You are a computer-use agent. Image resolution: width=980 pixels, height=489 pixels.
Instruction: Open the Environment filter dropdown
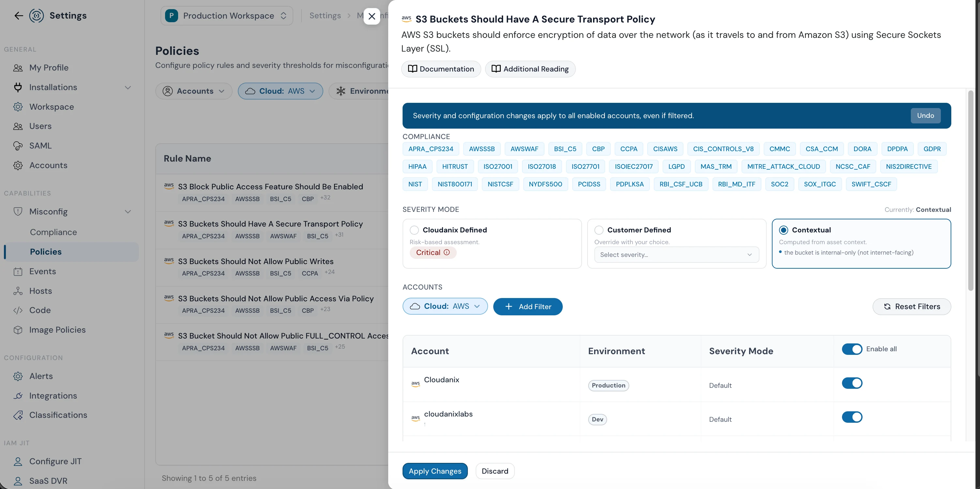point(359,91)
